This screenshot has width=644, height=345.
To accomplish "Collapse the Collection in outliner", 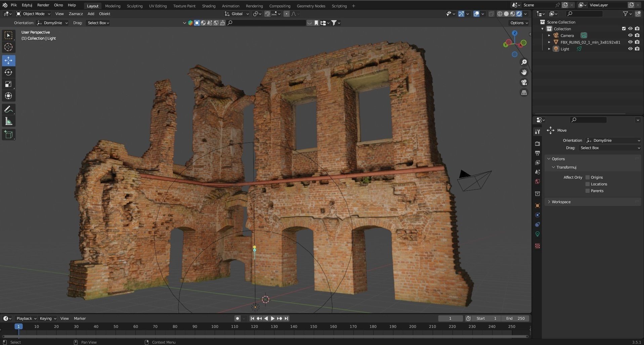I will coord(543,29).
